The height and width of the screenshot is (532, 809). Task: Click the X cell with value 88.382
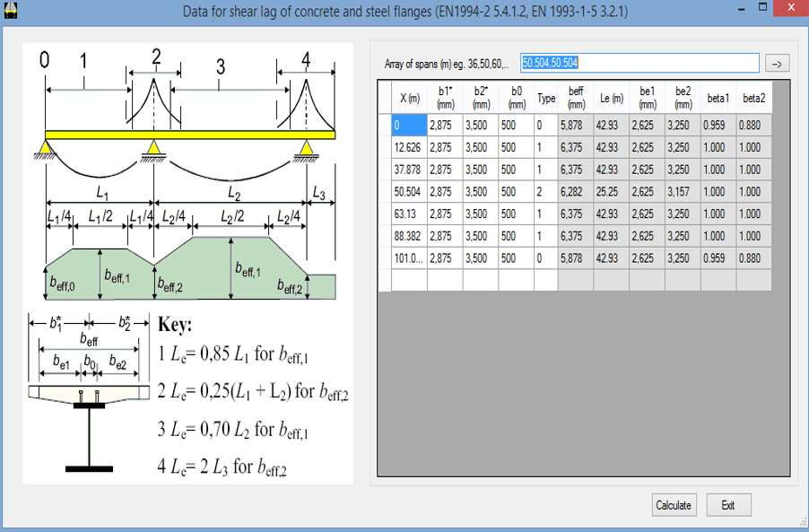409,236
